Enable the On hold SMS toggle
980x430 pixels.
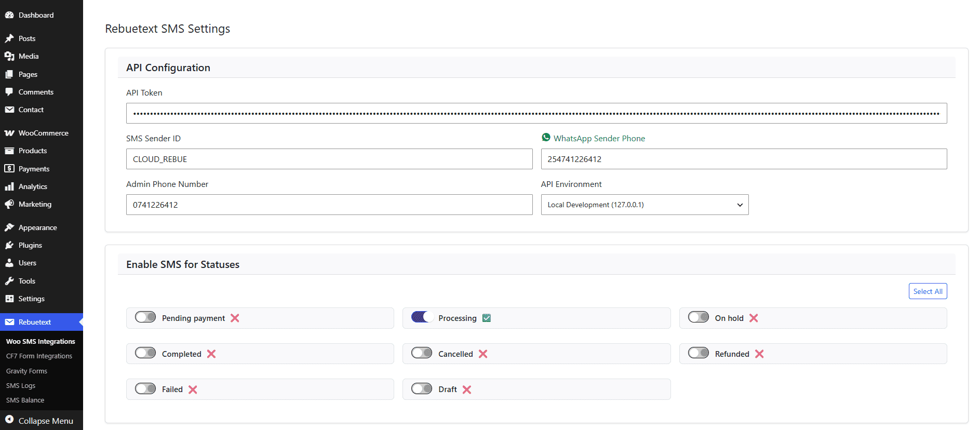coord(699,317)
